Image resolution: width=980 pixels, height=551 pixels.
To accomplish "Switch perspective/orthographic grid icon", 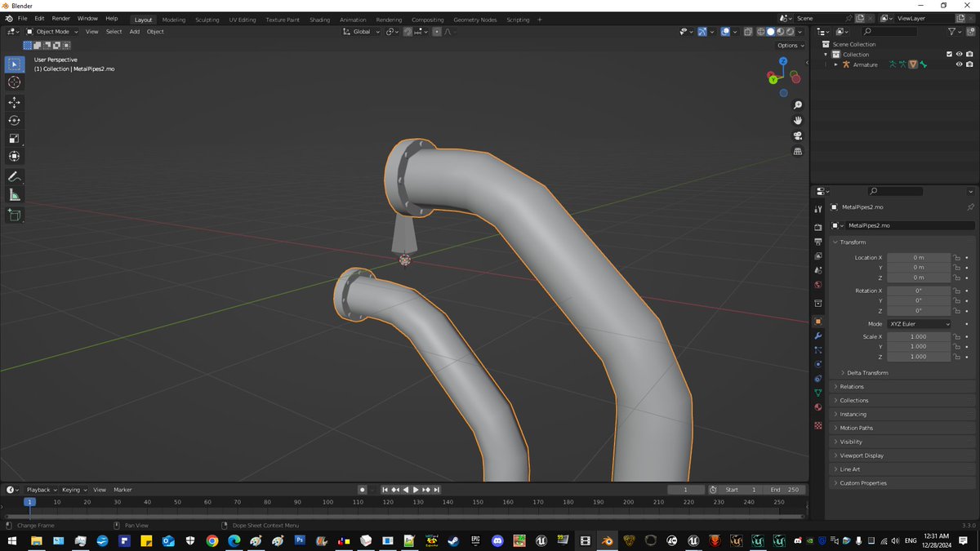I will click(798, 151).
